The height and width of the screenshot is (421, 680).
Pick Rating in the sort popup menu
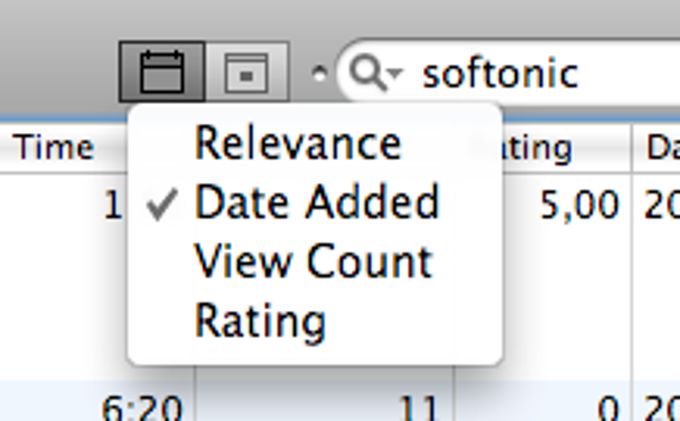260,321
